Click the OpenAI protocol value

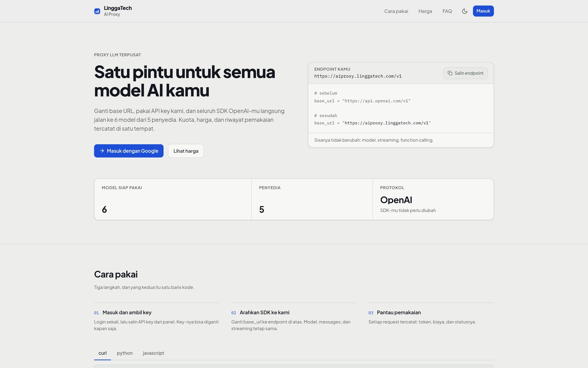[x=396, y=200]
